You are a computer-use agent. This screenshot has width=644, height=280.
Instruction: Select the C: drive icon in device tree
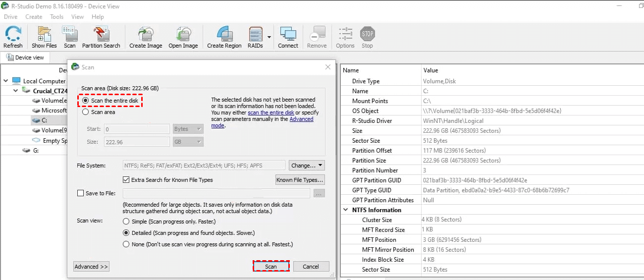[x=36, y=120]
